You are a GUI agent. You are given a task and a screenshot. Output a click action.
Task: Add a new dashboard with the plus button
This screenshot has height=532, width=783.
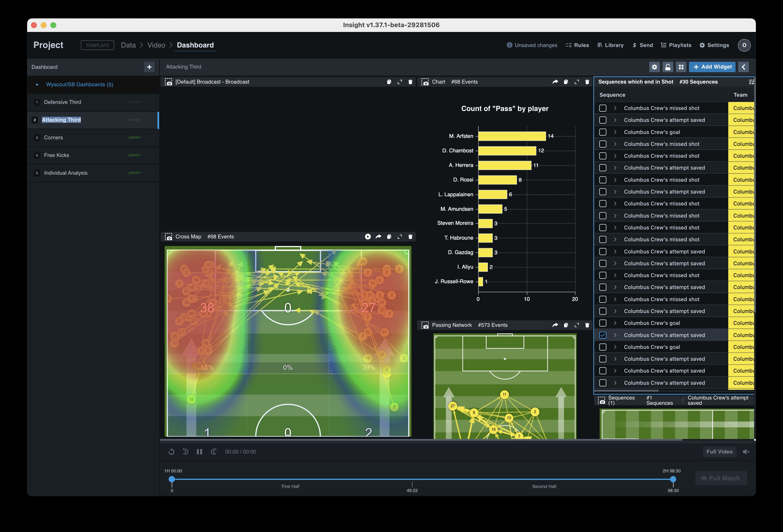click(x=149, y=67)
